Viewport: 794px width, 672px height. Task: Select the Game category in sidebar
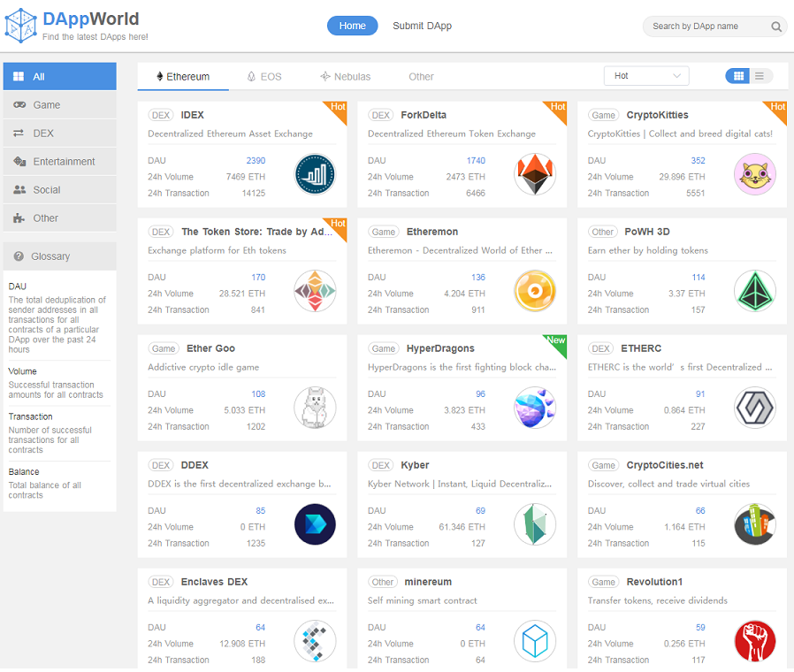click(x=60, y=105)
